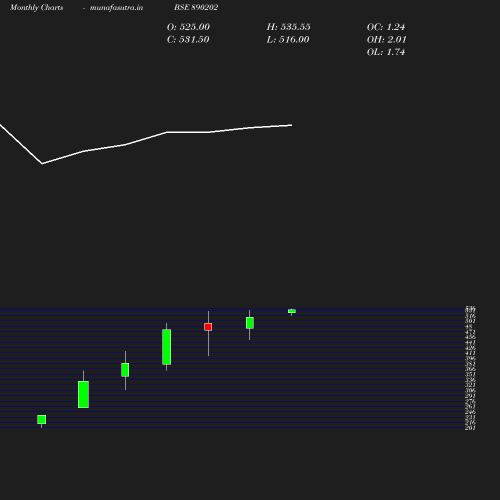Click the lowest green candlestick at chart start
Viewport: 500px width, 500px height.
(x=42, y=419)
